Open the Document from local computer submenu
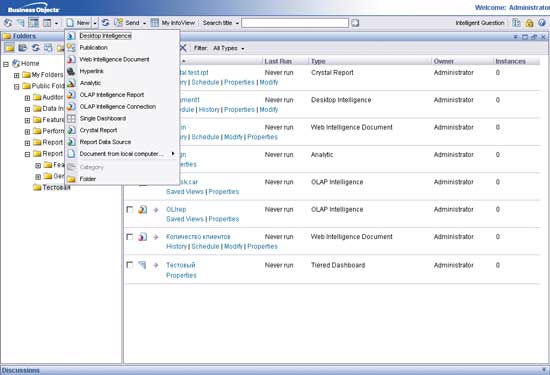550x375 pixels. pos(121,154)
